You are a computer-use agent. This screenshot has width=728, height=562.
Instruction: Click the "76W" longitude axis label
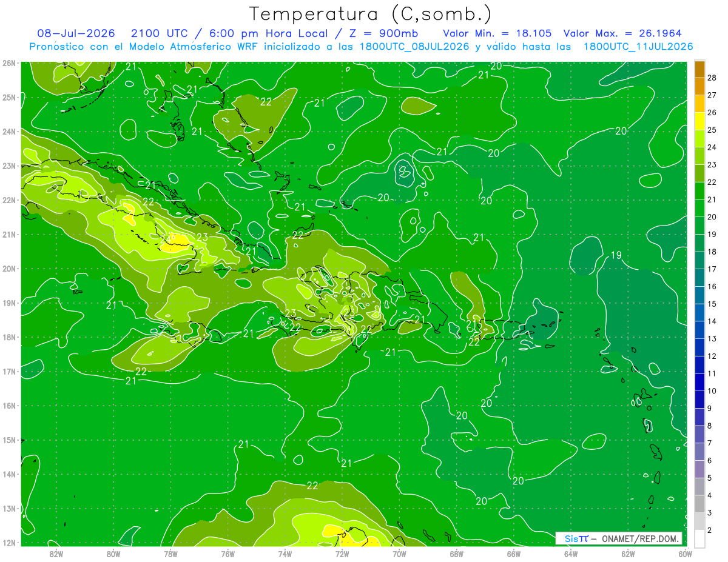227,554
